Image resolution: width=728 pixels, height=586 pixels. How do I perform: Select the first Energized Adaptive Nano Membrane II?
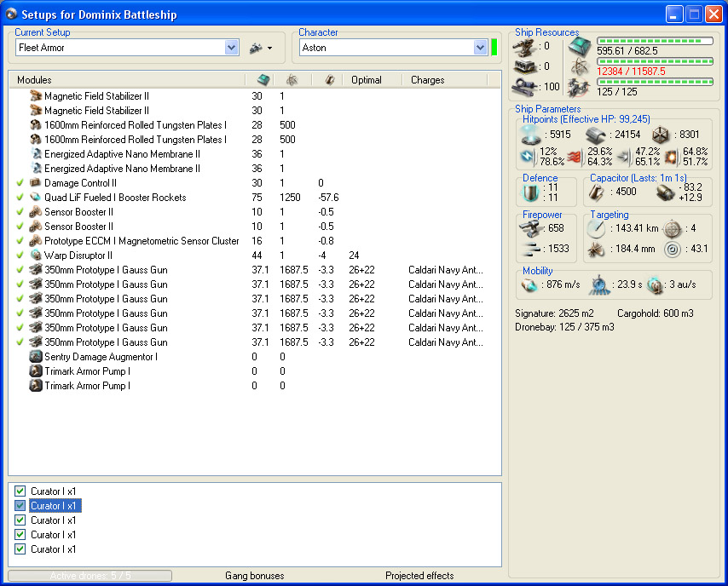coord(254,154)
